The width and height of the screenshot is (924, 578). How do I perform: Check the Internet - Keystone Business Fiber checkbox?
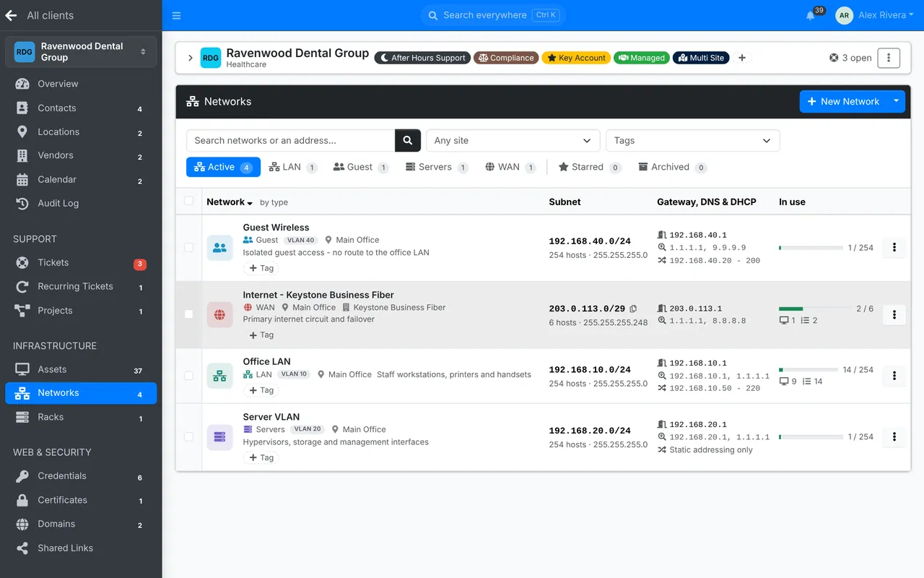(x=188, y=314)
